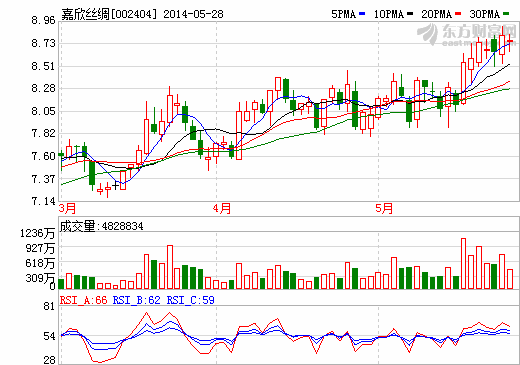Image resolution: width=520 pixels, height=365 pixels.
Task: Click the RSI_A:66 indicator label
Action: pos(83,300)
